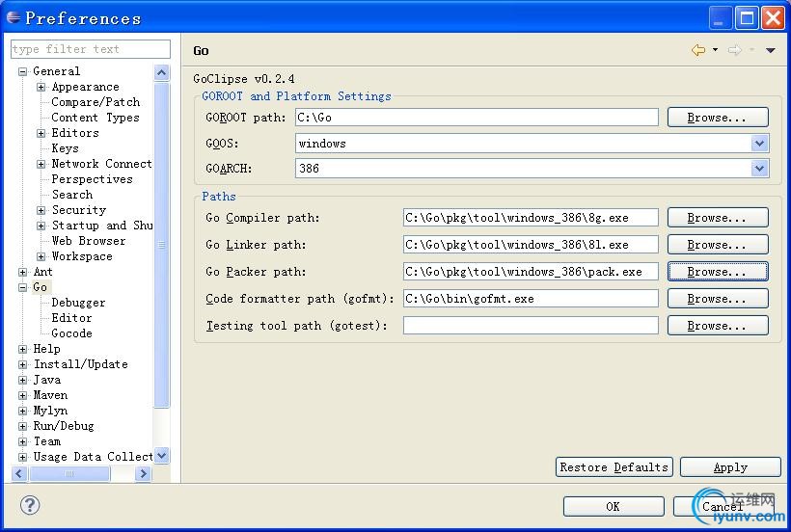
Task: Open the GOARCH dropdown list
Action: pyautogui.click(x=760, y=169)
